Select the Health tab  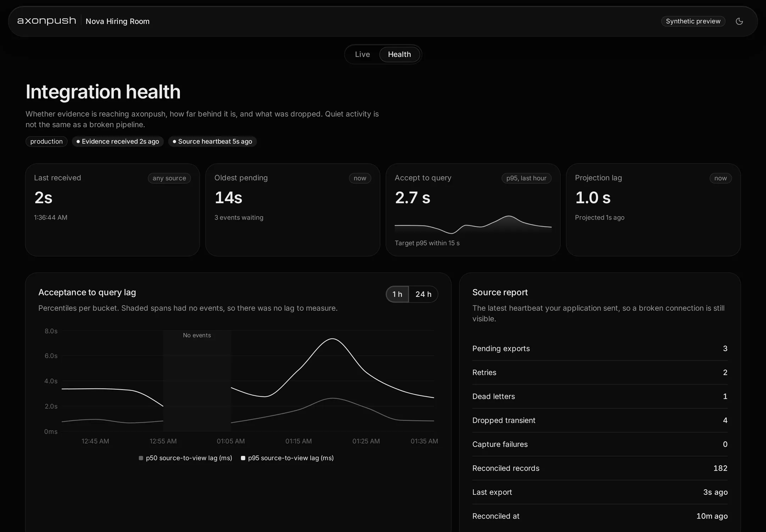tap(399, 54)
